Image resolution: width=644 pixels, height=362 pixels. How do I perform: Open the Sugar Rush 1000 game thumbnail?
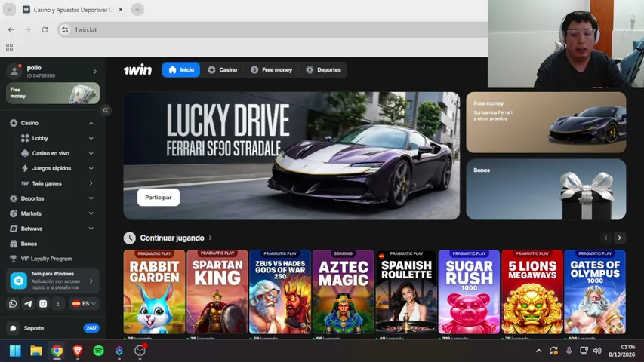[469, 292]
